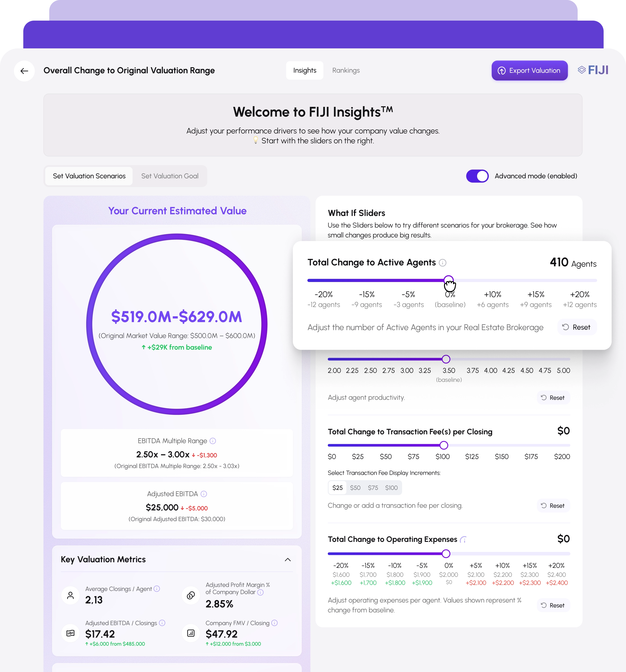Switch to the Insights tab
The height and width of the screenshot is (672, 626).
[305, 70]
